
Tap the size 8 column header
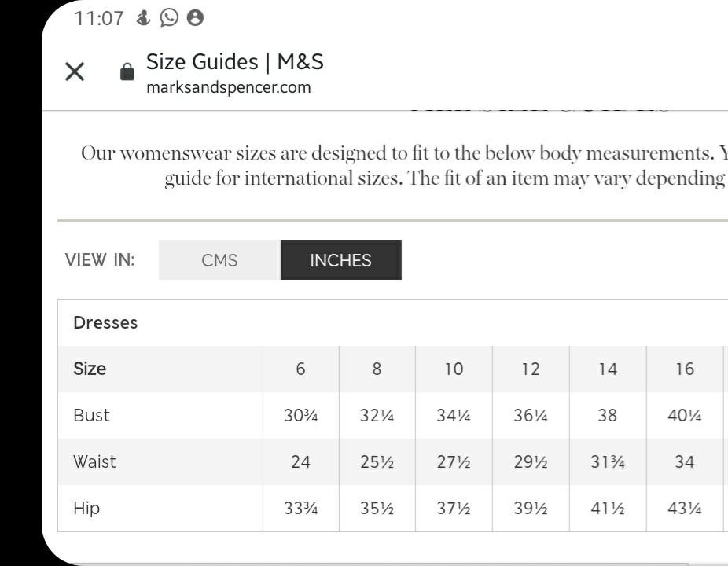(x=377, y=369)
